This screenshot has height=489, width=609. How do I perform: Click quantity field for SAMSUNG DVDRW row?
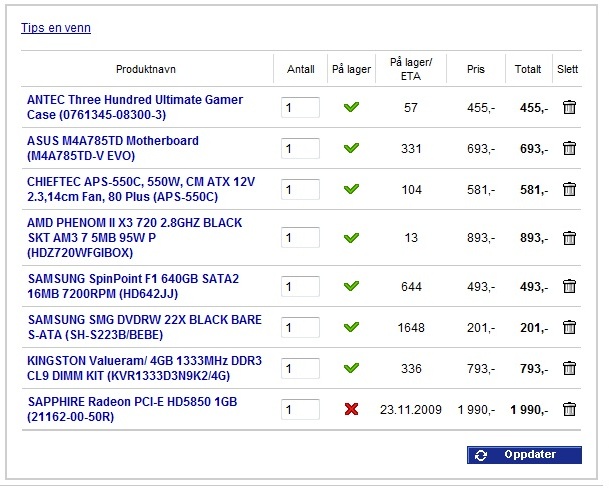(x=300, y=327)
